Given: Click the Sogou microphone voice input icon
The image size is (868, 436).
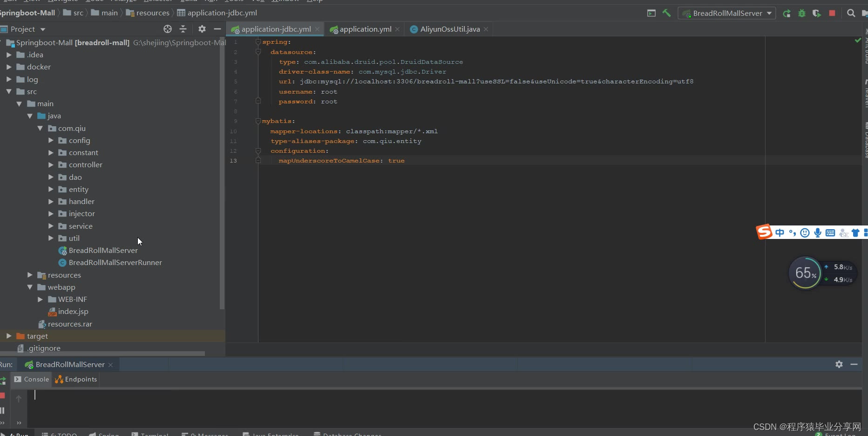Looking at the screenshot, I should point(818,232).
